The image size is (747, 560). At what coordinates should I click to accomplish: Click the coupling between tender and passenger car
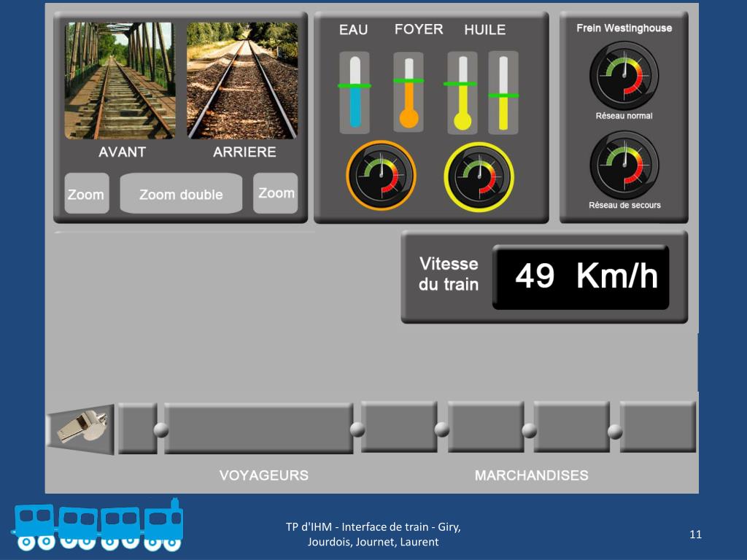pyautogui.click(x=161, y=429)
